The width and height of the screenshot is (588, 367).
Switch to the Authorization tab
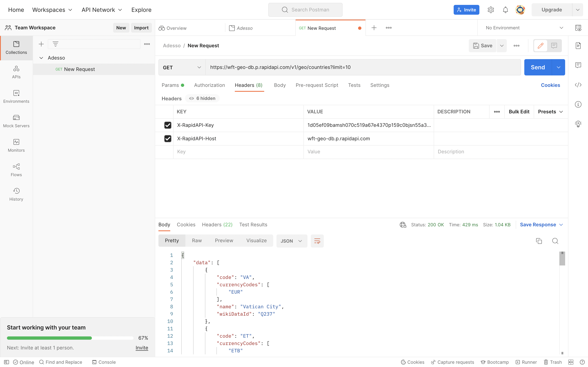point(209,85)
